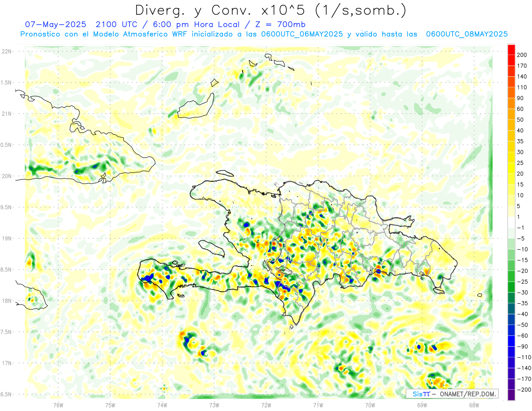This screenshot has width=532, height=411.
Task: Click the colorbar value "-25"
Action: coord(522,282)
